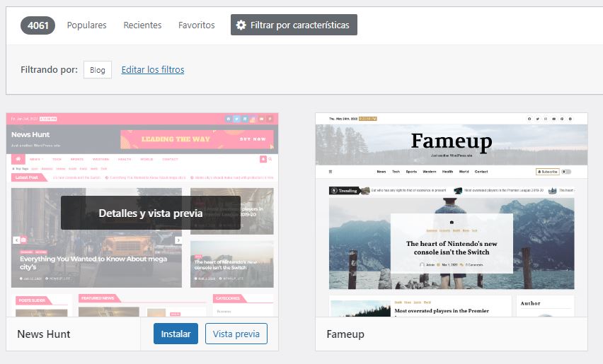Click Vista previa for News Hunt
Image resolution: width=603 pixels, height=364 pixels.
[x=236, y=334]
